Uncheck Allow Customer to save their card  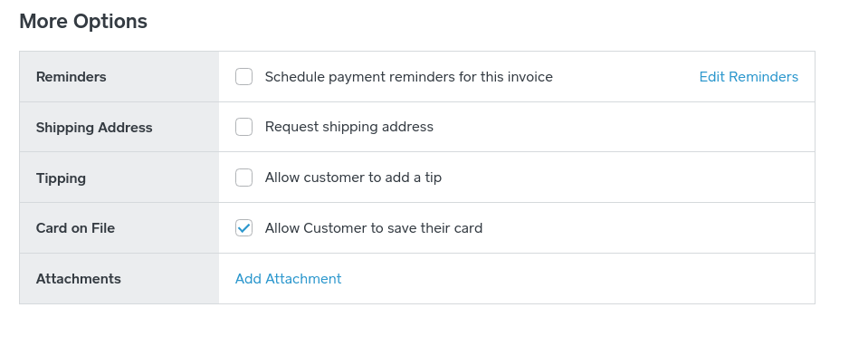pos(243,228)
